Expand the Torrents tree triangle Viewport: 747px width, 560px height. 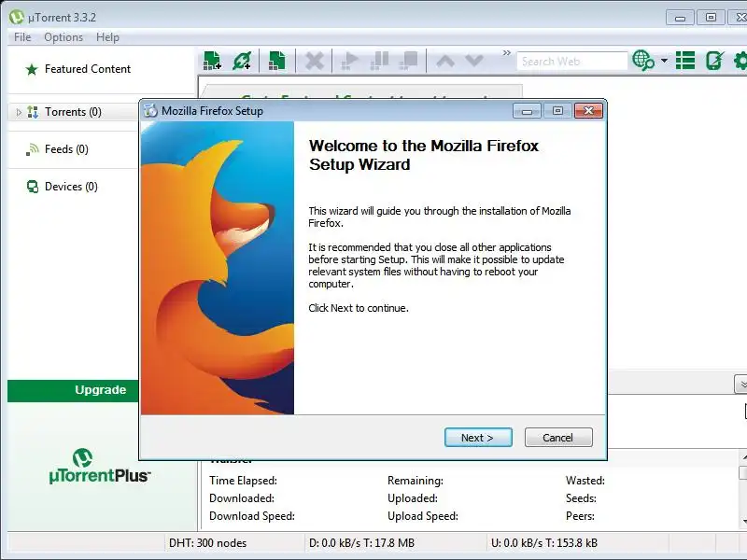click(x=19, y=112)
